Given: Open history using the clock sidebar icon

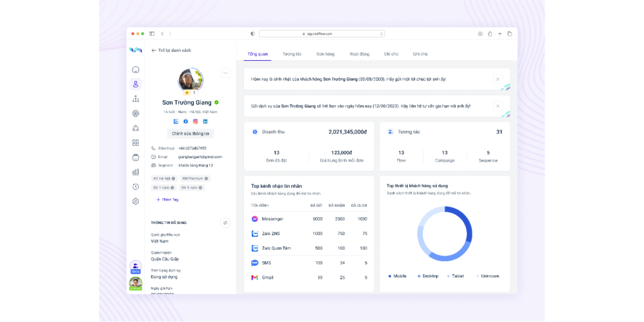Looking at the screenshot, I should click(136, 186).
